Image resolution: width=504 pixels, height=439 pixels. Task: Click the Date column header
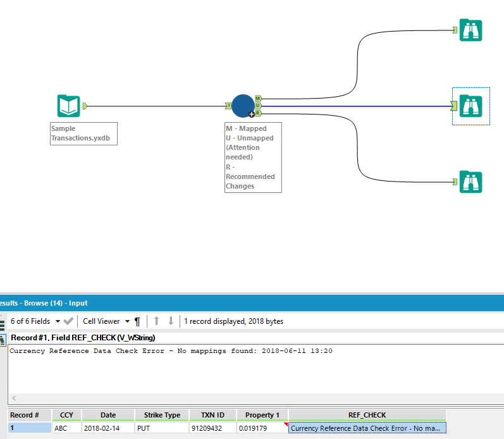[108, 415]
